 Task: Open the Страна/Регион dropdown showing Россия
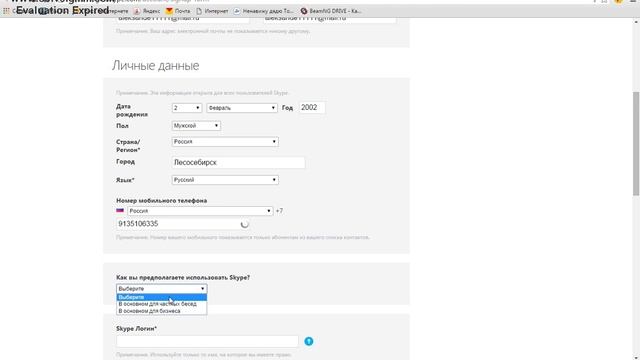pyautogui.click(x=225, y=142)
